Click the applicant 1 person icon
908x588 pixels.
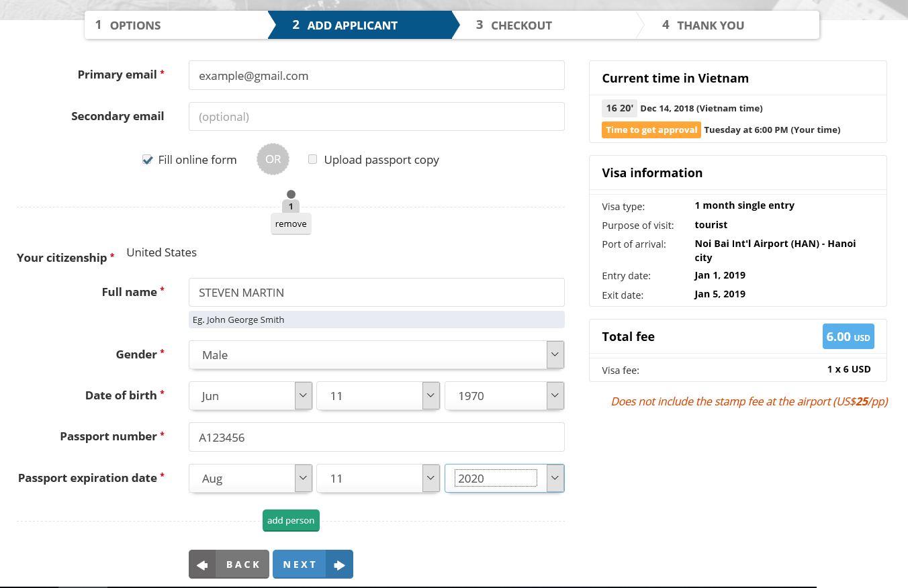click(291, 201)
